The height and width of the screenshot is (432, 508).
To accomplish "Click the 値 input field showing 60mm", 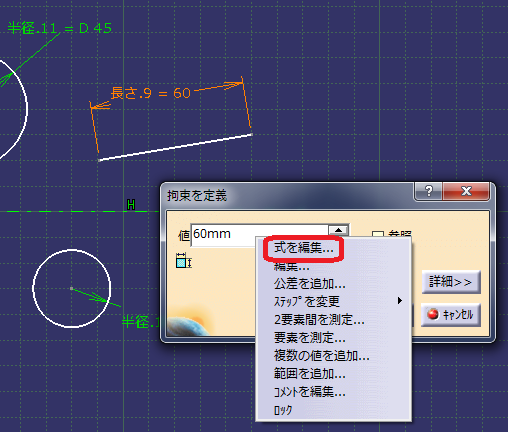I will click(x=259, y=235).
